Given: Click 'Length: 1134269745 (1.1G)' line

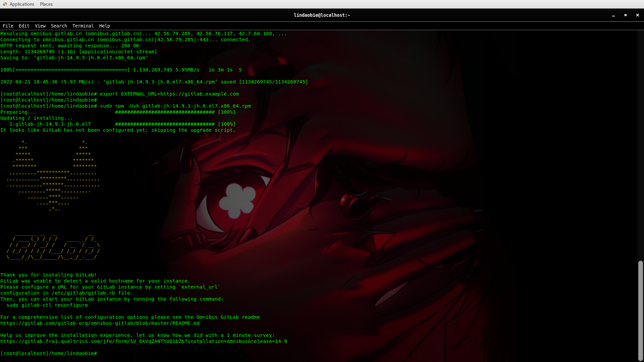Looking at the screenshot, I should tap(79, 52).
